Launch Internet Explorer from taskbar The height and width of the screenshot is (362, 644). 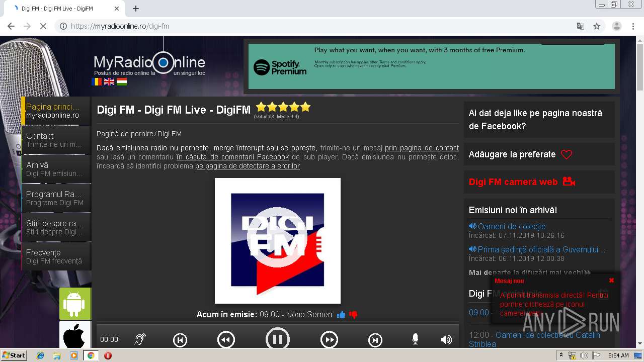[40, 355]
